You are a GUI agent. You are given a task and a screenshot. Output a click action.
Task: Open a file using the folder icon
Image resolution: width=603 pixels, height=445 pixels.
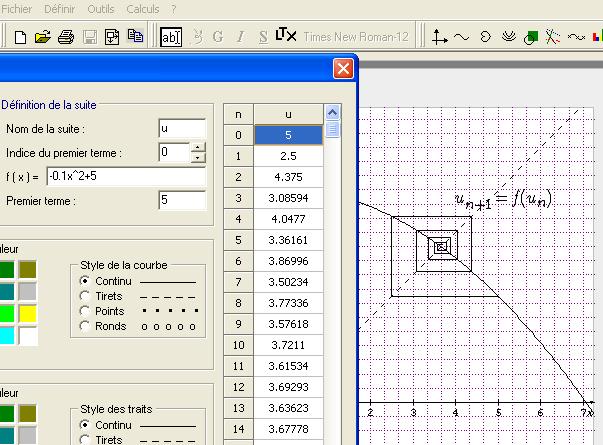tap(43, 37)
